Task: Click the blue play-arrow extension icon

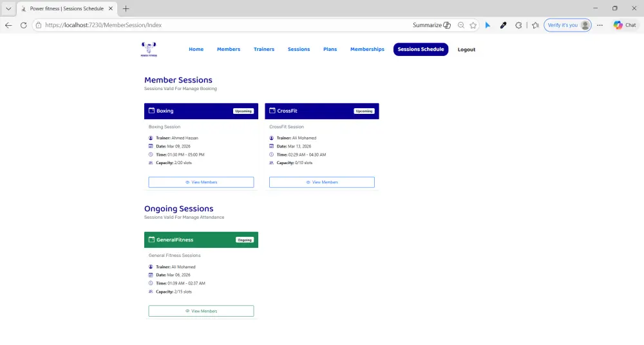Action: coord(488,25)
